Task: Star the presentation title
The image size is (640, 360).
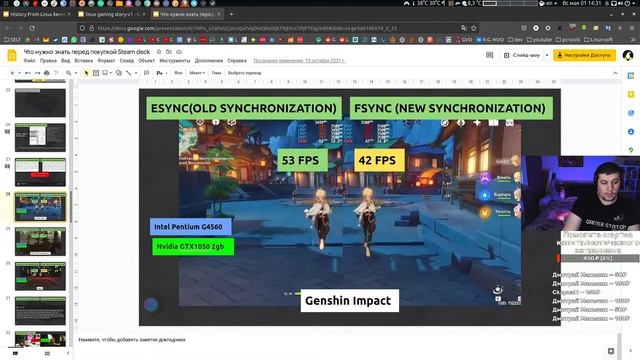Action: (x=159, y=52)
